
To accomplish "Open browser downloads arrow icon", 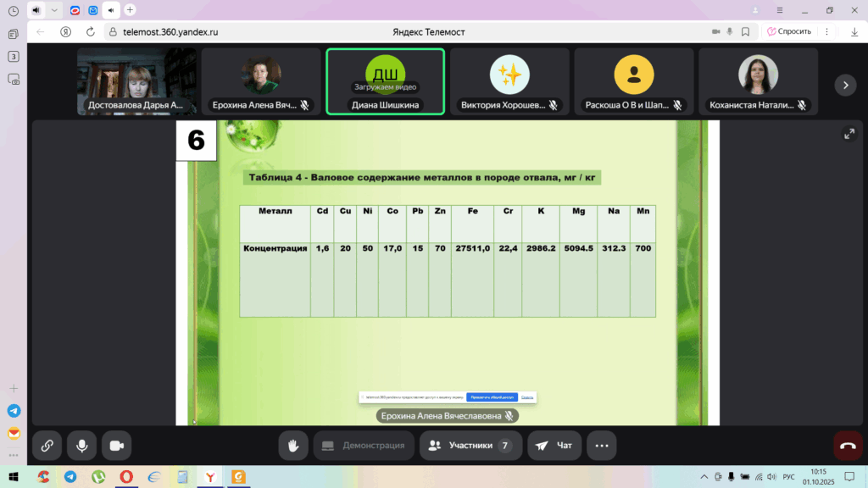I will click(x=854, y=31).
